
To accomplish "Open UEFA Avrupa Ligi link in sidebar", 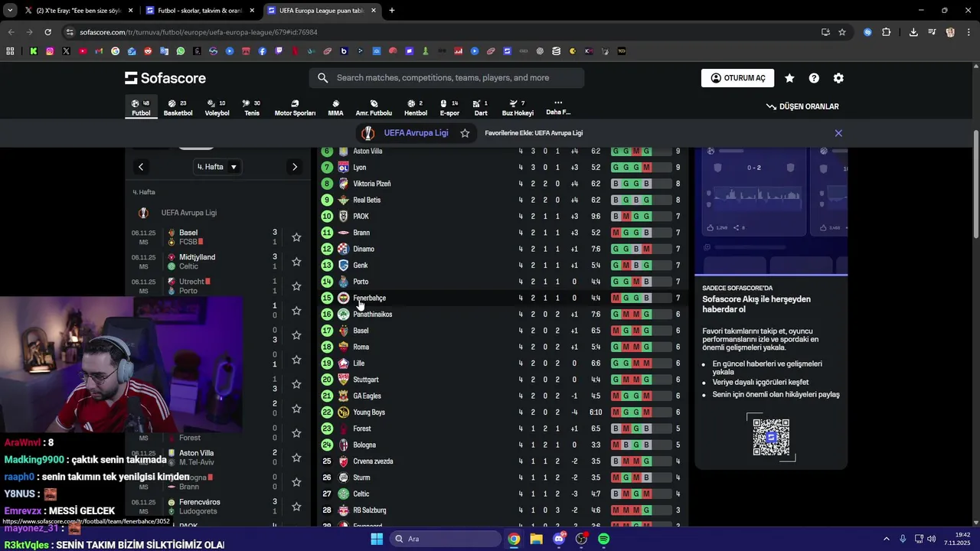I will pyautogui.click(x=188, y=213).
